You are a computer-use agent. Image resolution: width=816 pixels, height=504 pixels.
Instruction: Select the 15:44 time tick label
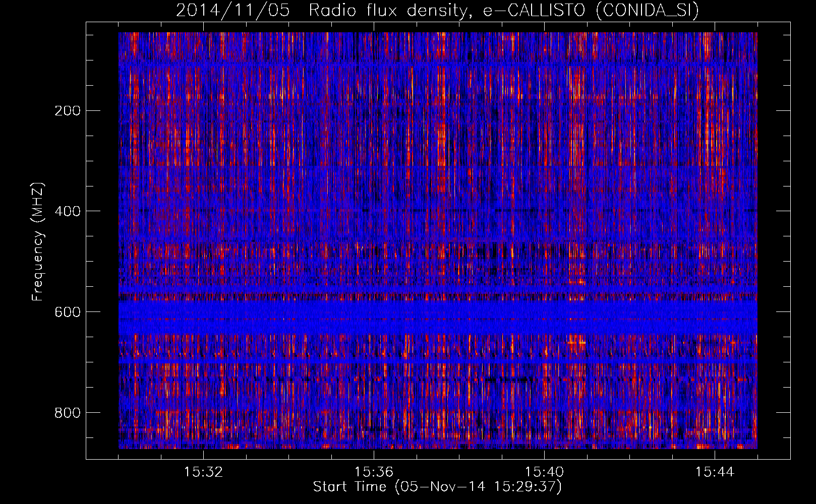(715, 472)
